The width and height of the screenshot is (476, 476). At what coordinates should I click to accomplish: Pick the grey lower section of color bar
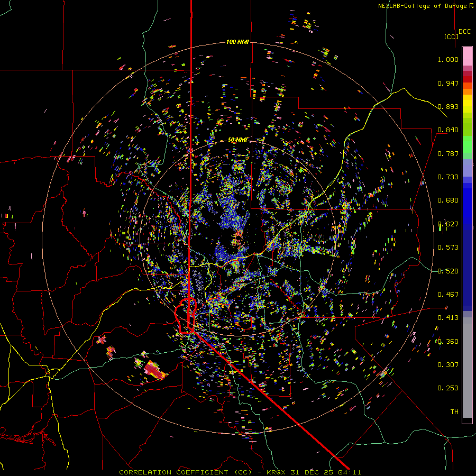tap(467, 368)
